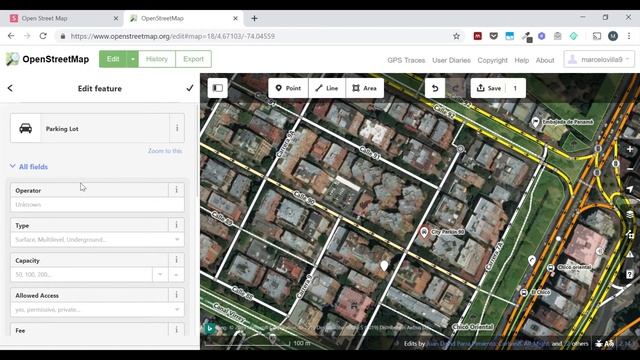Screen dimensions: 640x360
Task: Click the browser address bar URL
Action: [x=172, y=36]
